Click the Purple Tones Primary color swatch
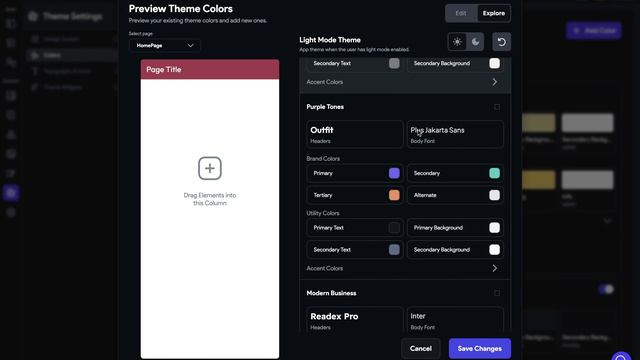The height and width of the screenshot is (360, 640). coord(394,173)
